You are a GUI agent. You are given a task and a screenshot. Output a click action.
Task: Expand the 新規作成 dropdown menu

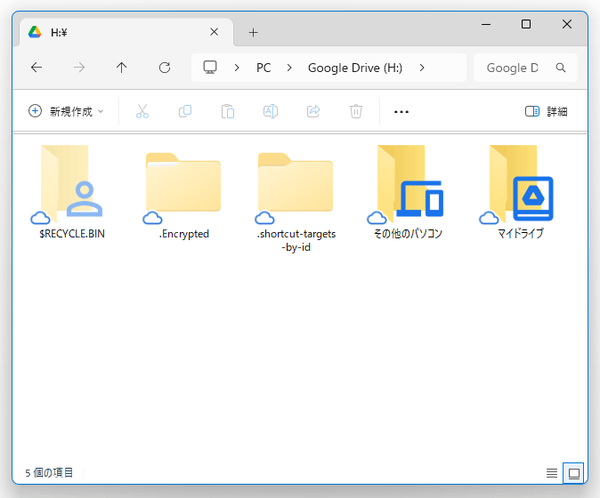coord(66,112)
